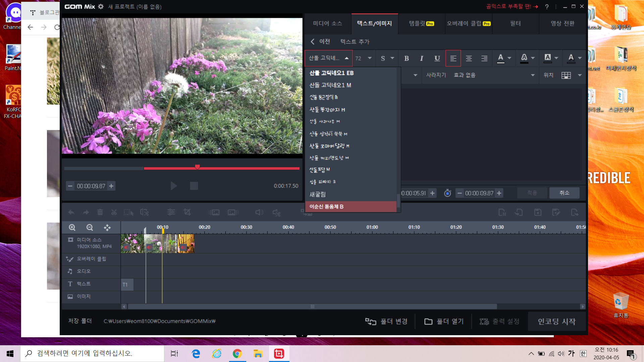This screenshot has width=644, height=362.
Task: Zoom out the timeline
Action: coord(90,228)
